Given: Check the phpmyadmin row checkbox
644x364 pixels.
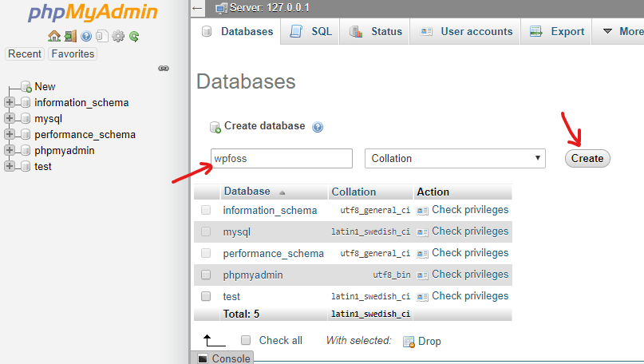Looking at the screenshot, I should coord(206,275).
